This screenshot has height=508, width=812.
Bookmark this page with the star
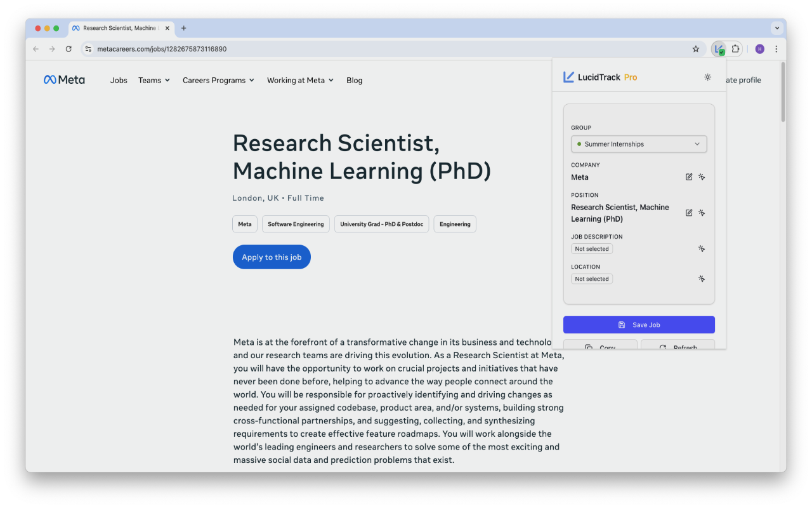coord(696,49)
